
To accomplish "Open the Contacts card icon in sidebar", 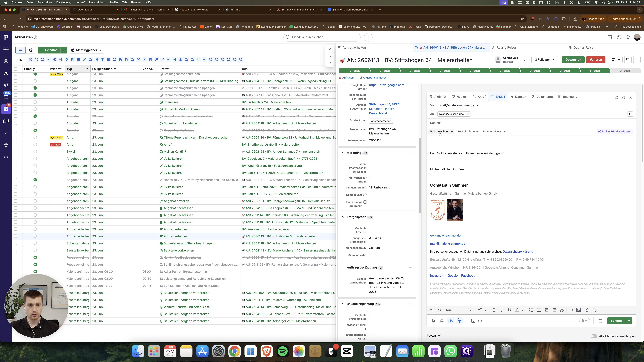I will point(6,121).
